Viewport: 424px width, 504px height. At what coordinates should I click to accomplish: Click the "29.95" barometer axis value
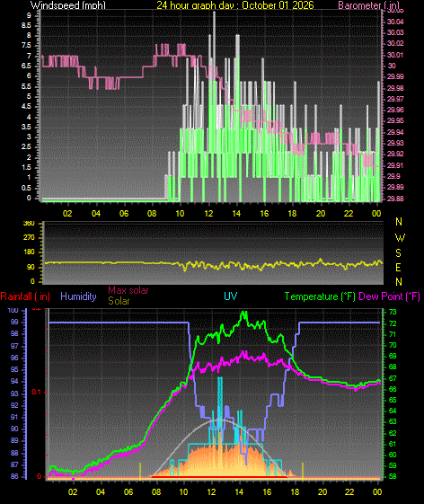pyautogui.click(x=395, y=121)
